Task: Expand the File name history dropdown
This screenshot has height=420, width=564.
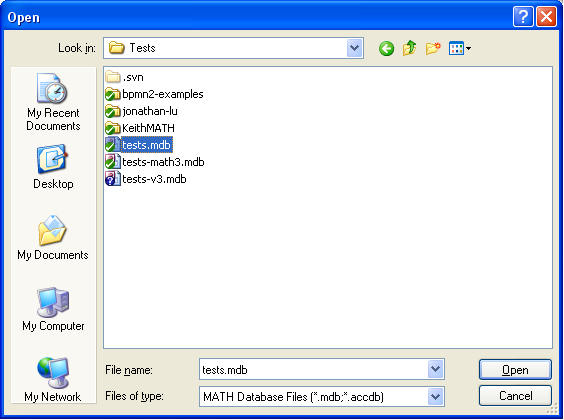Action: coord(436,369)
